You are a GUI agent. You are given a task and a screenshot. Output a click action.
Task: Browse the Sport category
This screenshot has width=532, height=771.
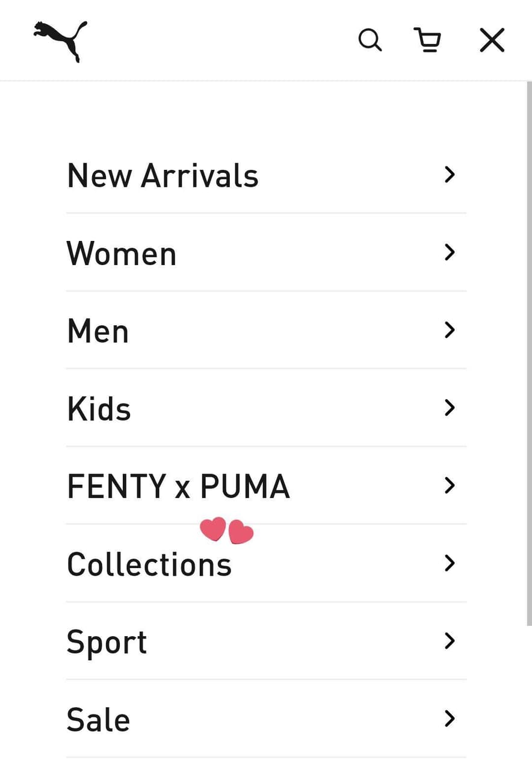pos(107,640)
